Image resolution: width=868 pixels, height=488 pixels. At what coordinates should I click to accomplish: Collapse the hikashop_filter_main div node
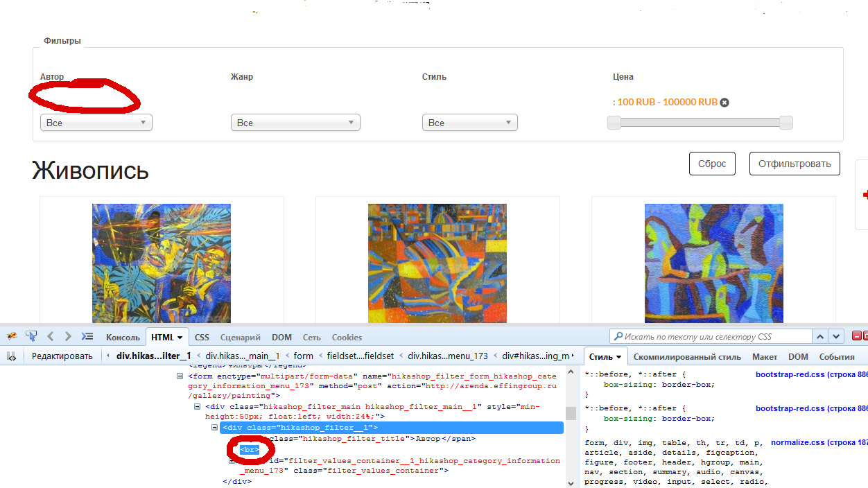point(197,407)
